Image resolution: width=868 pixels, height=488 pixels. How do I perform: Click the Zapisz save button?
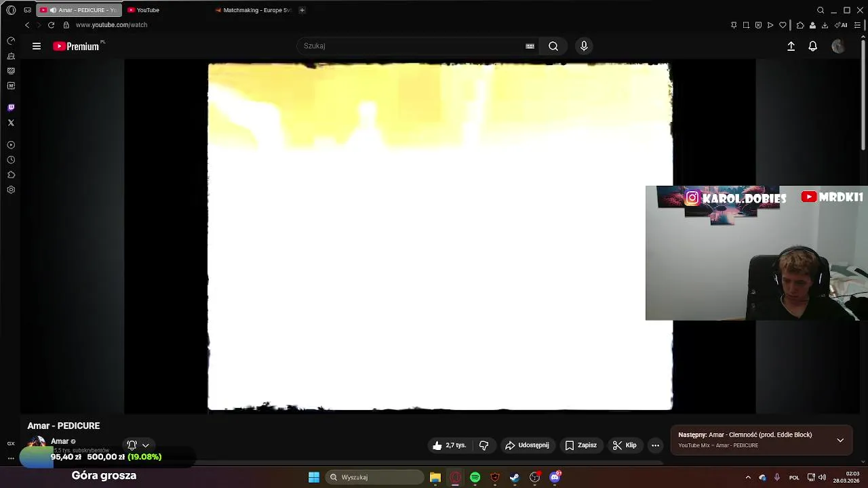coord(581,445)
